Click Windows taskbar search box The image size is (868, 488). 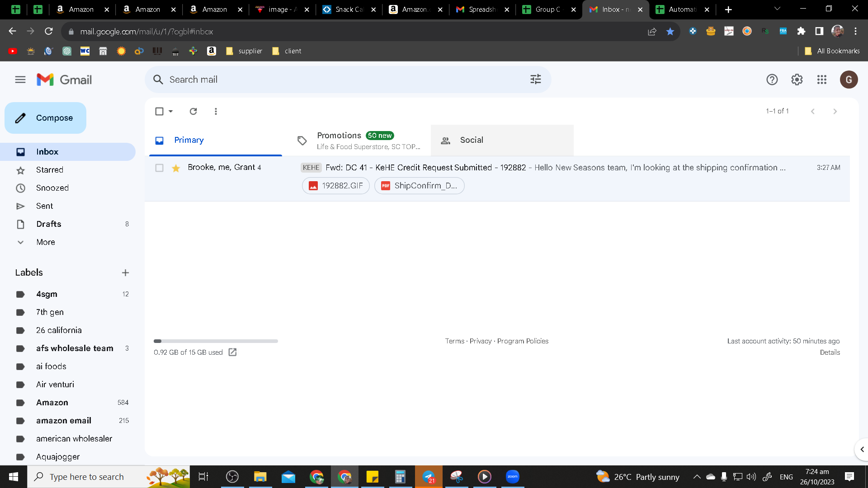[x=108, y=477]
